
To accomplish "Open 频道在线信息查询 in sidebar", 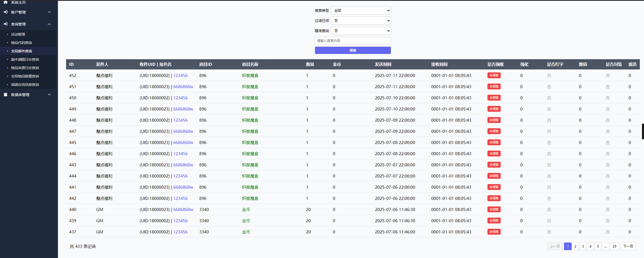I will click(x=25, y=85).
